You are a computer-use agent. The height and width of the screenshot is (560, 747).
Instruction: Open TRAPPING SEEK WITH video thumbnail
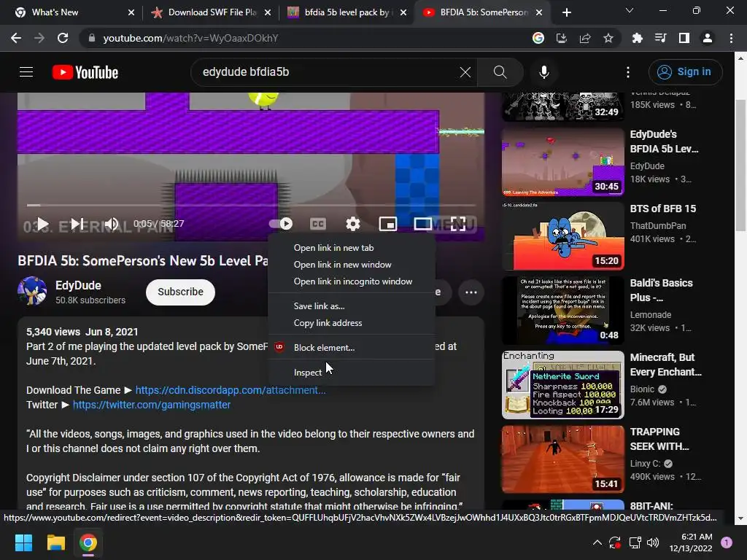[562, 459]
